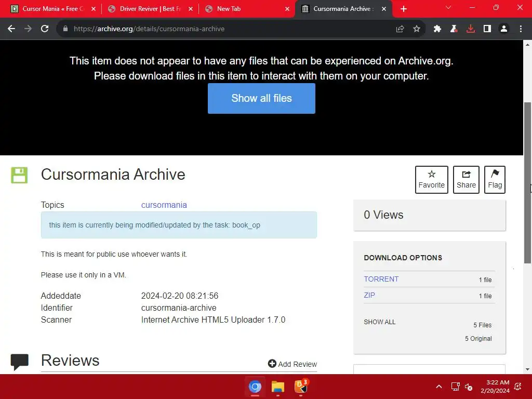Open Chrome from the taskbar
Viewport: 532px width, 399px height.
(x=255, y=387)
